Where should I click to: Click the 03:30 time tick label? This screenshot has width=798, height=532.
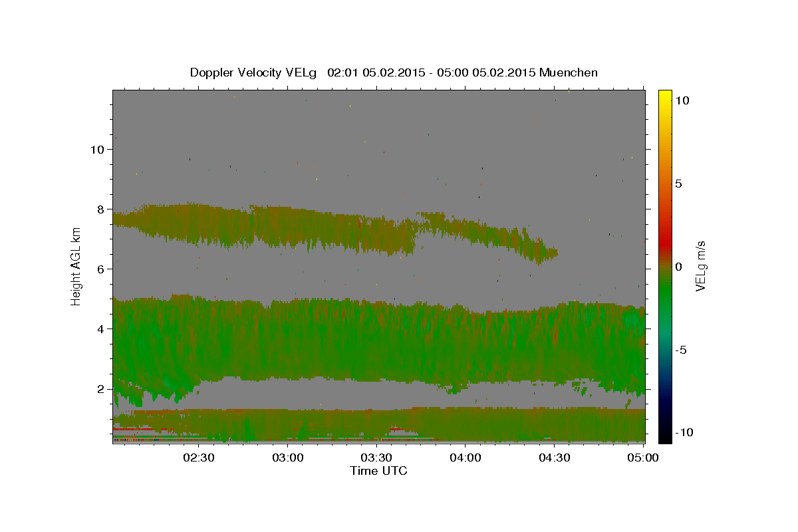(376, 458)
